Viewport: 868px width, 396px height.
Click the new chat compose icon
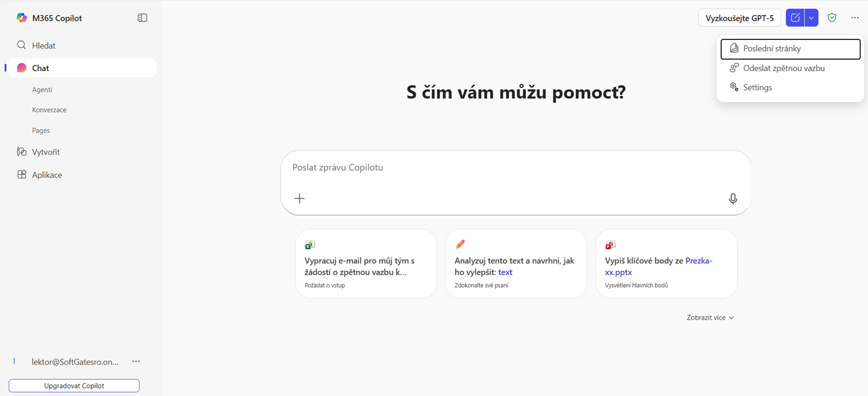[795, 18]
